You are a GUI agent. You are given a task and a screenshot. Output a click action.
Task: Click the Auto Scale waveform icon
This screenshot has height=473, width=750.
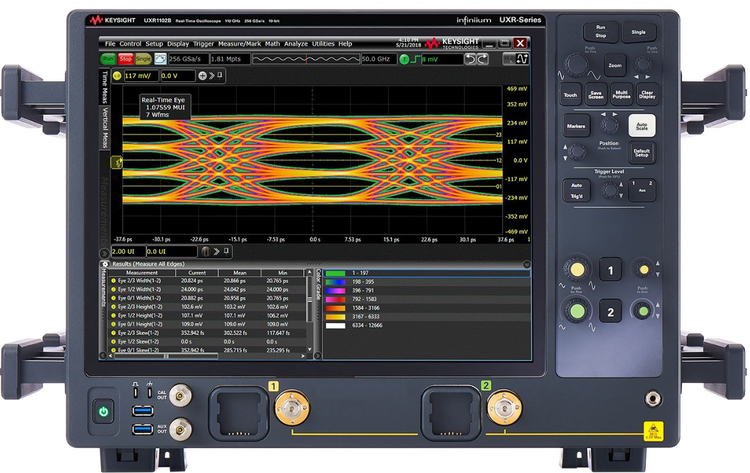pos(161,60)
